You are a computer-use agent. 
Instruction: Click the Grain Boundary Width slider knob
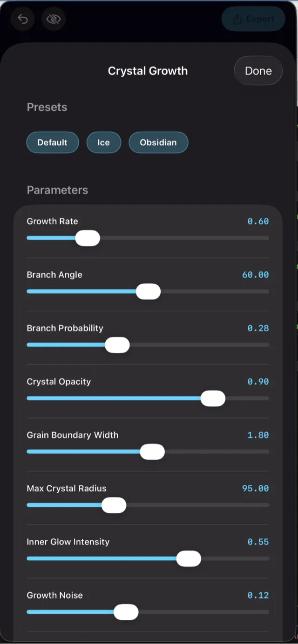coord(153,451)
